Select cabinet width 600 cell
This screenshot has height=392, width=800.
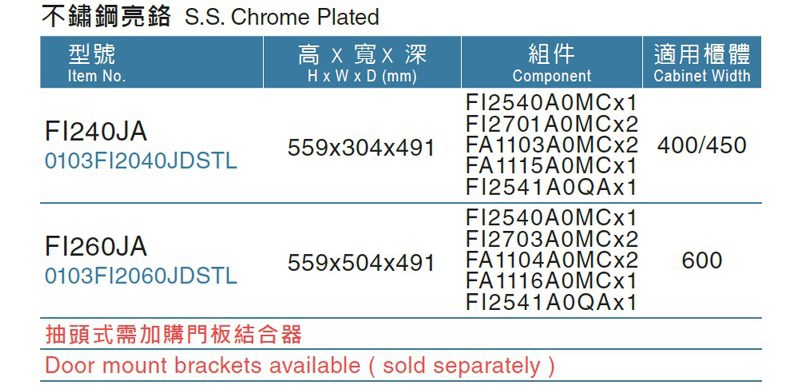click(x=702, y=260)
